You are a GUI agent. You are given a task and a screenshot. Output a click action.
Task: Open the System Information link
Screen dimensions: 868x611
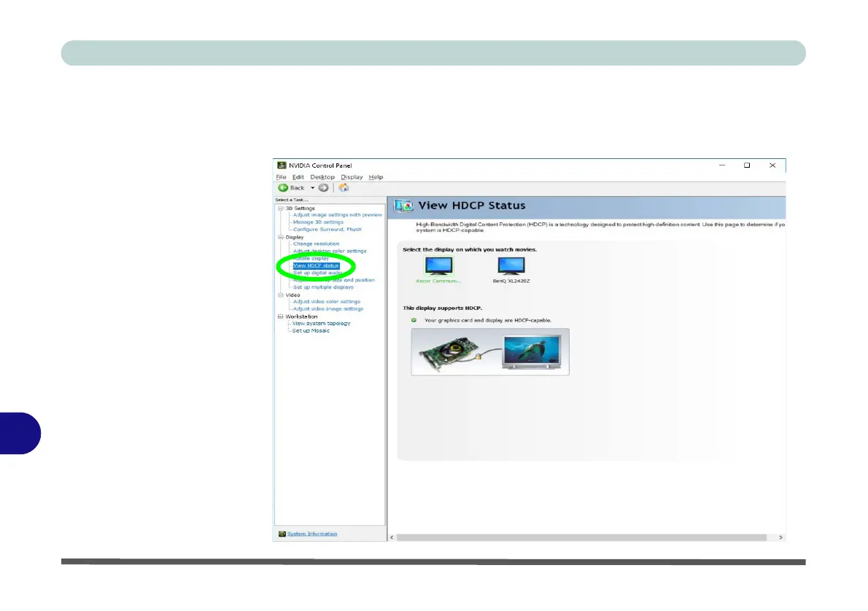click(x=312, y=534)
